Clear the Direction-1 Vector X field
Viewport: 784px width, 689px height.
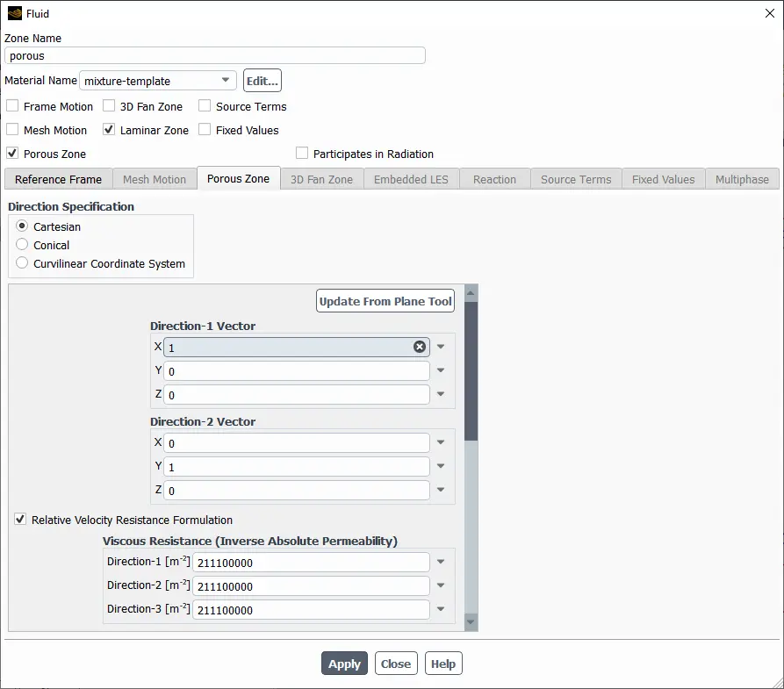click(420, 347)
